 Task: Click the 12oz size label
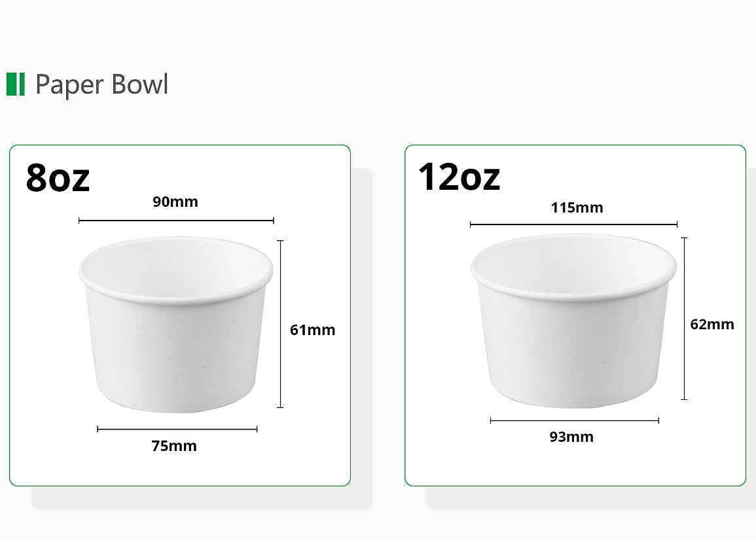click(459, 177)
